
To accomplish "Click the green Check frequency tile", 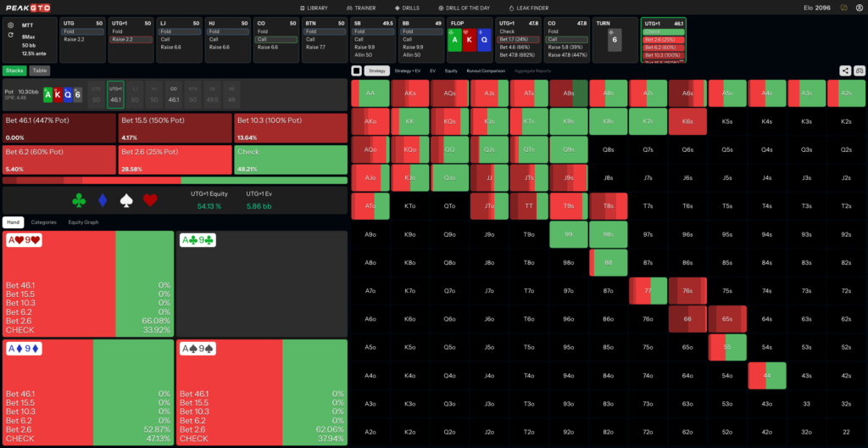I will [291, 160].
